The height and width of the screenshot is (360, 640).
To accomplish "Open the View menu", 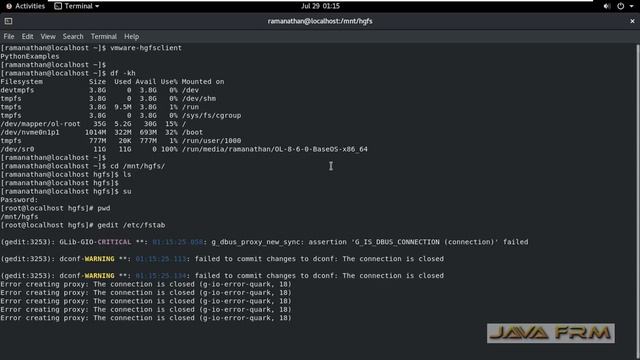I will (48, 36).
